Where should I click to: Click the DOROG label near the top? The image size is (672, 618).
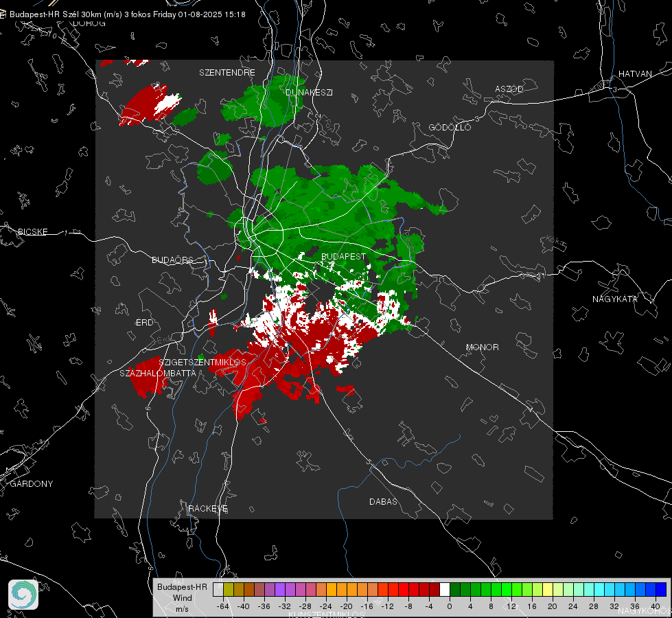(x=89, y=23)
